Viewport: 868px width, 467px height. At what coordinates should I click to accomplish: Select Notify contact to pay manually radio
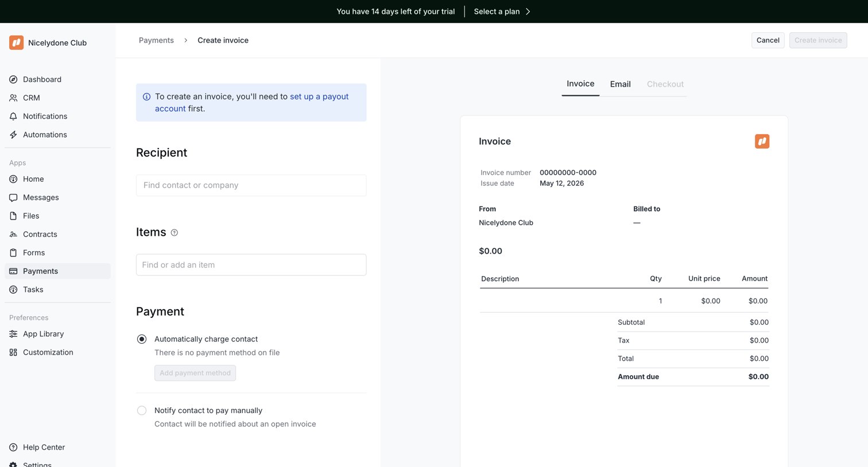click(142, 410)
